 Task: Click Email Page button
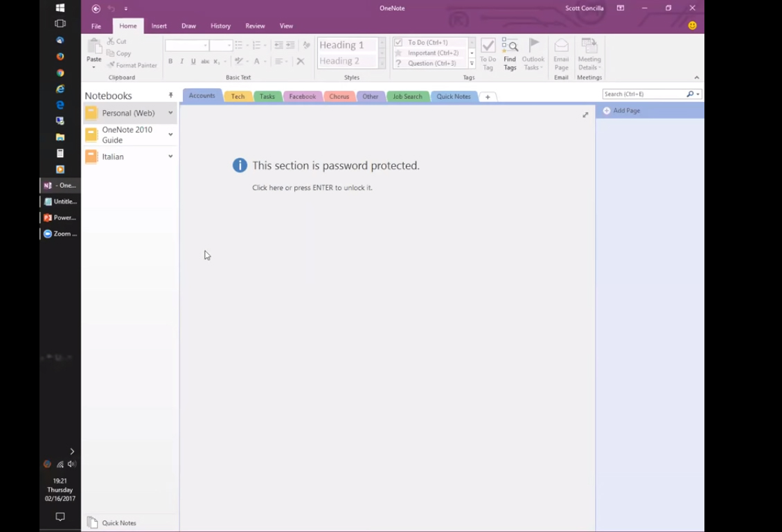tap(561, 54)
